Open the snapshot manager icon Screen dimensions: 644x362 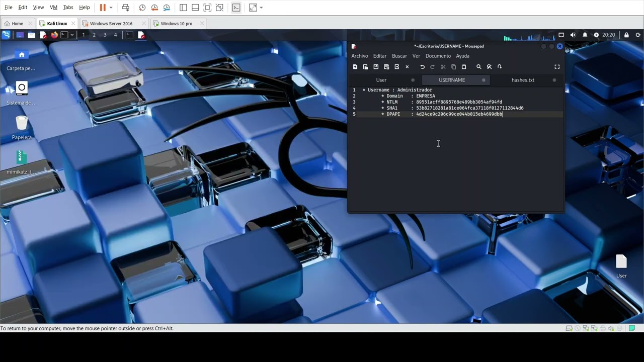pyautogui.click(x=167, y=8)
